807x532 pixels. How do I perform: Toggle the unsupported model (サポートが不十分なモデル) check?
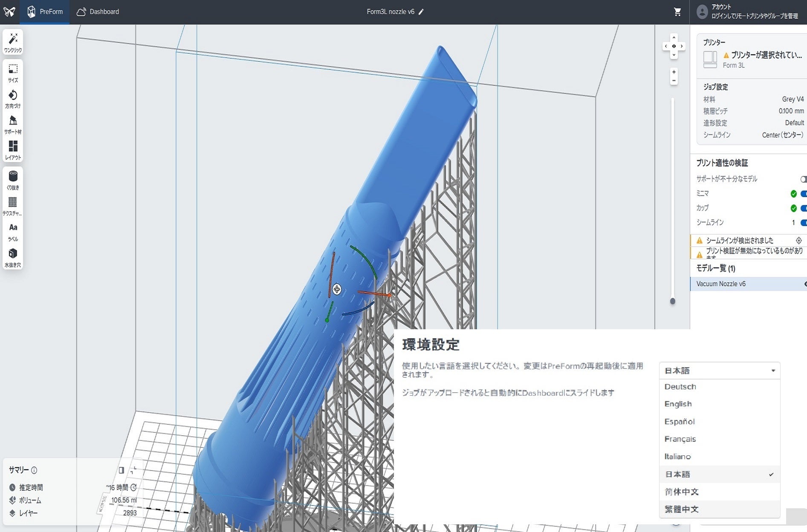(x=804, y=179)
